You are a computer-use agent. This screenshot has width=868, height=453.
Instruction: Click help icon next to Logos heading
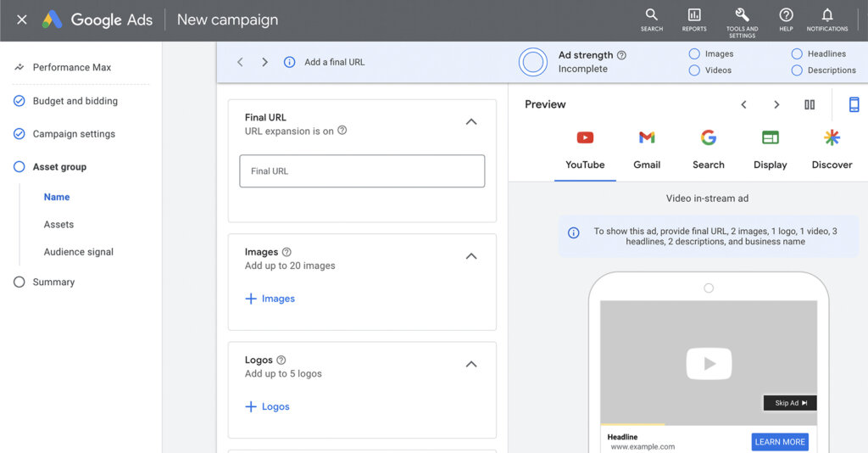pyautogui.click(x=281, y=360)
